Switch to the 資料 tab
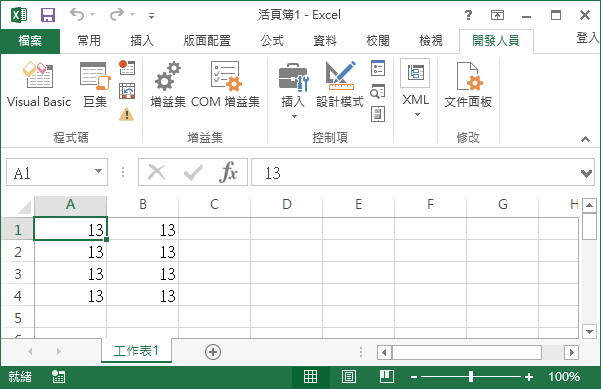601x389 pixels. click(325, 41)
